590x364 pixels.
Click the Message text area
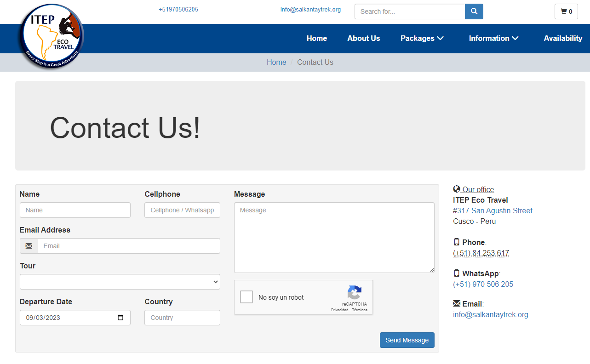pyautogui.click(x=334, y=238)
